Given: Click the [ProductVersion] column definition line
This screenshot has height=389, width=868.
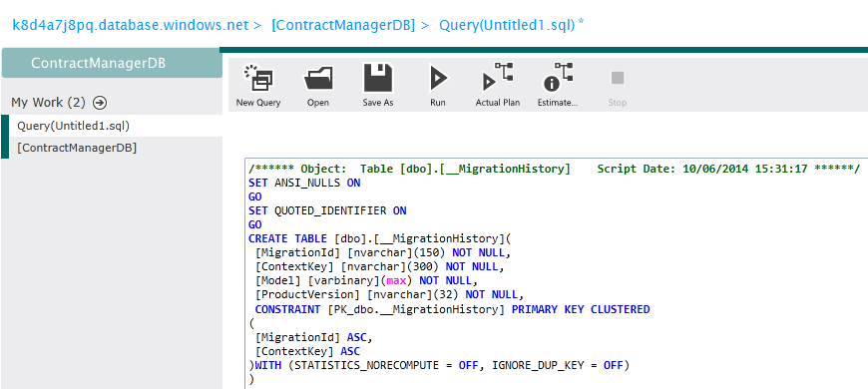Looking at the screenshot, I should pyautogui.click(x=390, y=295).
